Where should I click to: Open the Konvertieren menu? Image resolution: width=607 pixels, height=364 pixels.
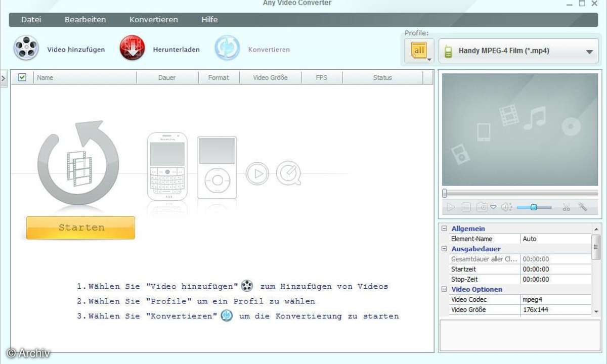click(x=154, y=20)
